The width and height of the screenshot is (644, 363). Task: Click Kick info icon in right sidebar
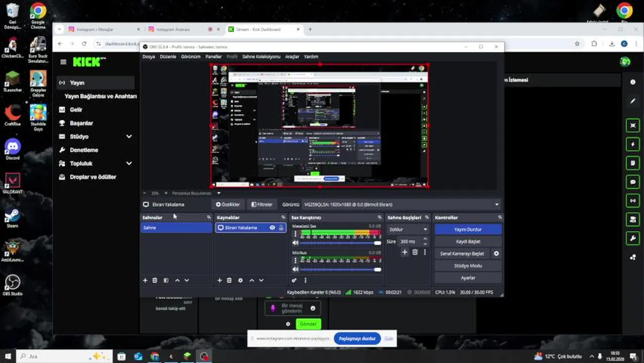click(633, 82)
